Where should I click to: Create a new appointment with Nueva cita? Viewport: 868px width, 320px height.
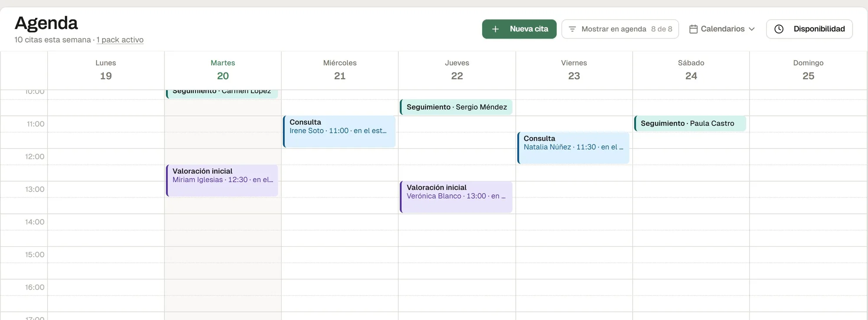(x=519, y=29)
